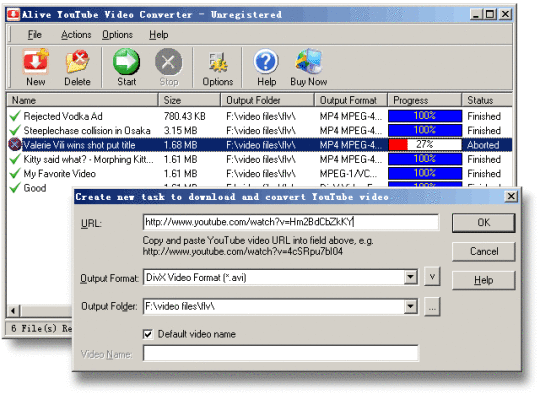Image resolution: width=540 pixels, height=405 pixels.
Task: Open the Output Format dropdown arrow
Action: click(x=411, y=277)
